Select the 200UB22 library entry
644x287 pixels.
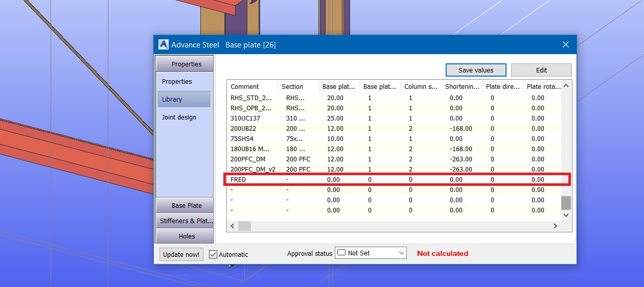pos(394,128)
